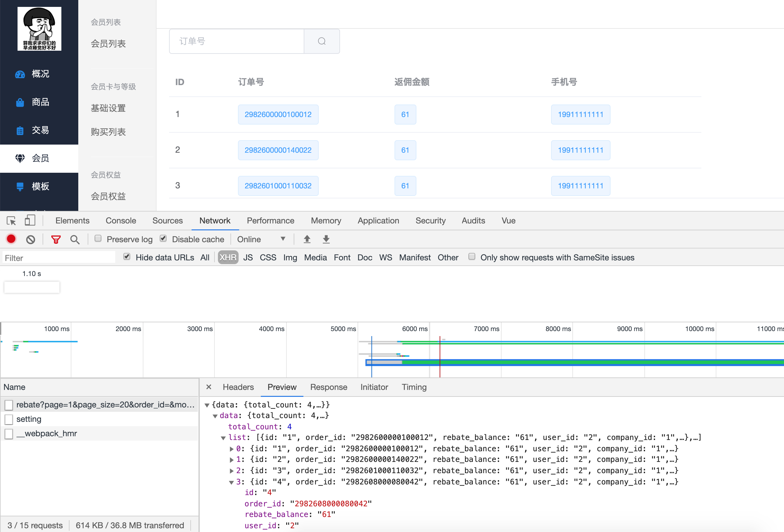Enable the Preserve log checkbox
Viewport: 784px width, 532px height.
click(98, 238)
